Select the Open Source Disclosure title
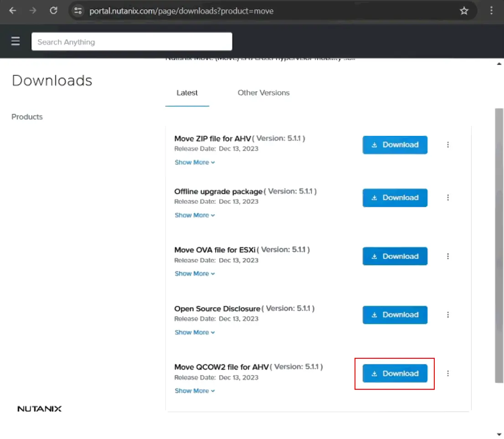Screen dimensions: 504x439 (x=217, y=309)
